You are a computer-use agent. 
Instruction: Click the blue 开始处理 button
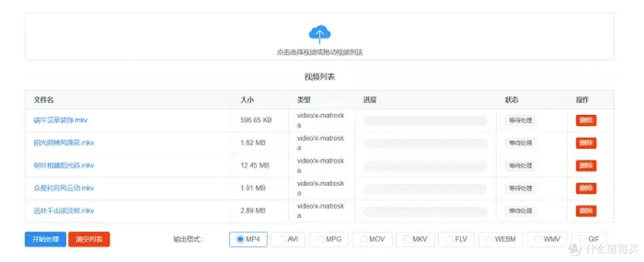coord(45,239)
